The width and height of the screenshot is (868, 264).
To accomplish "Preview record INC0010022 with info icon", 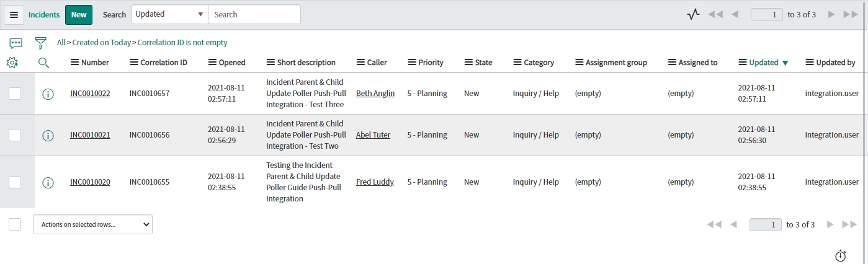I will pos(48,94).
